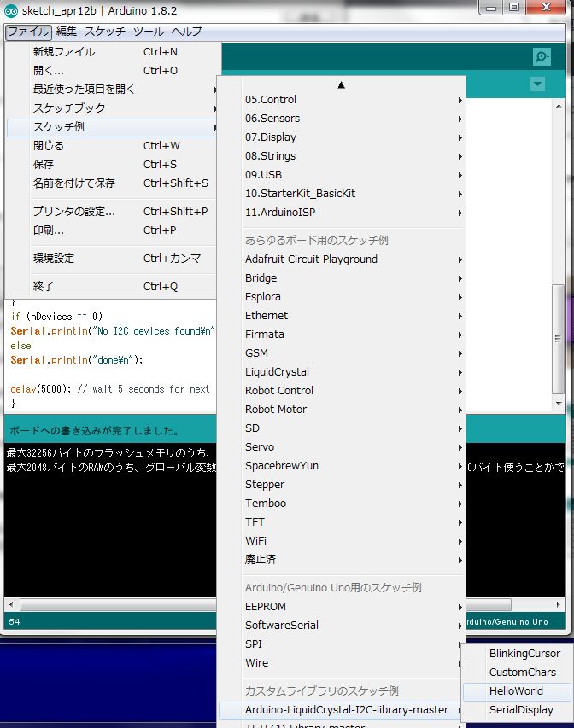Choose 新規ファイル from the file menu

[x=112, y=51]
